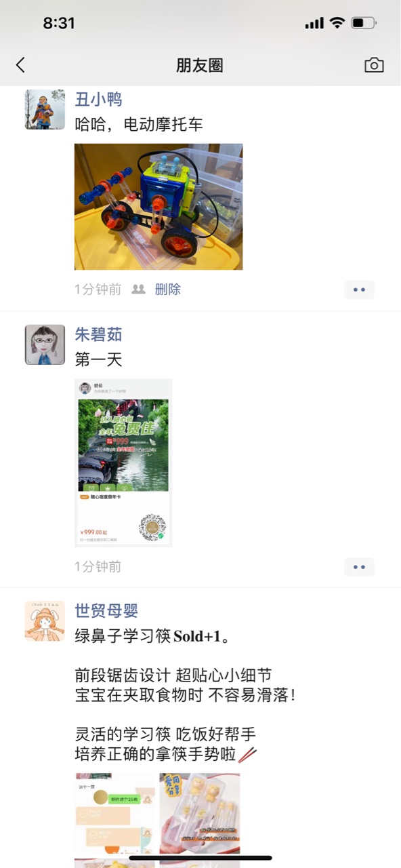Open the username link 丑小鸭
Image resolution: width=401 pixels, height=868 pixels.
point(98,100)
